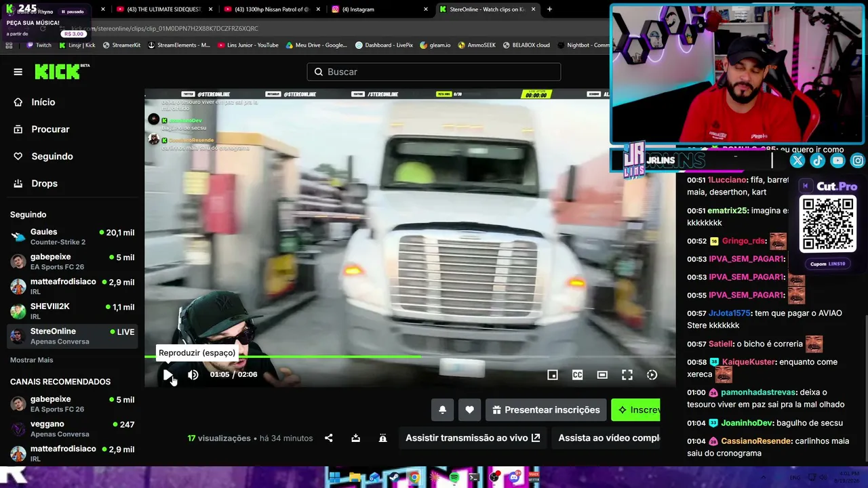Image resolution: width=868 pixels, height=488 pixels.
Task: Toggle closed captions CC
Action: 578,375
